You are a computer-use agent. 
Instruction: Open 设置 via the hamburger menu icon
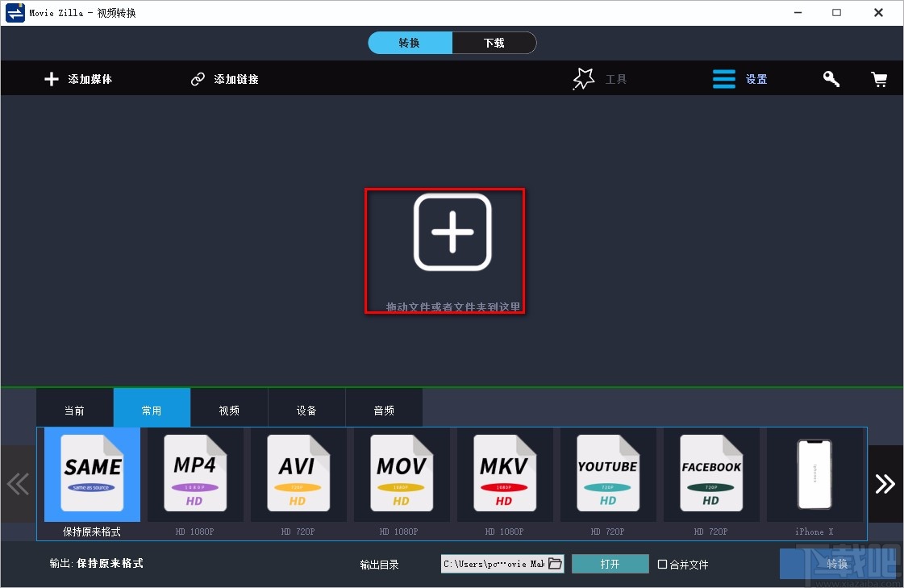(723, 78)
